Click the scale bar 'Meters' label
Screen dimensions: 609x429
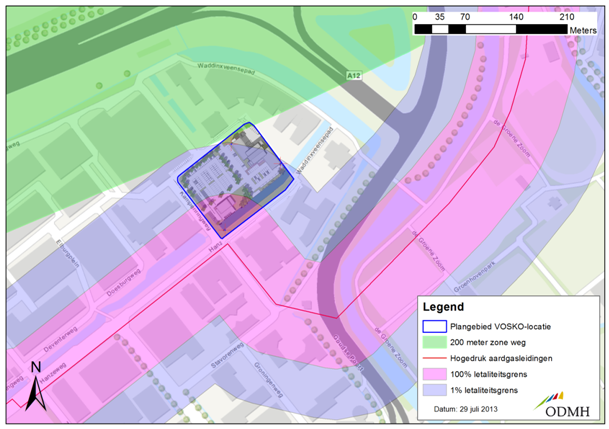pyautogui.click(x=583, y=30)
